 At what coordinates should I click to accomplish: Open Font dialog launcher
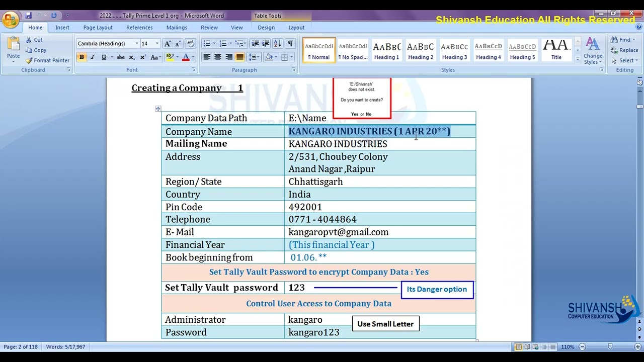tap(193, 70)
